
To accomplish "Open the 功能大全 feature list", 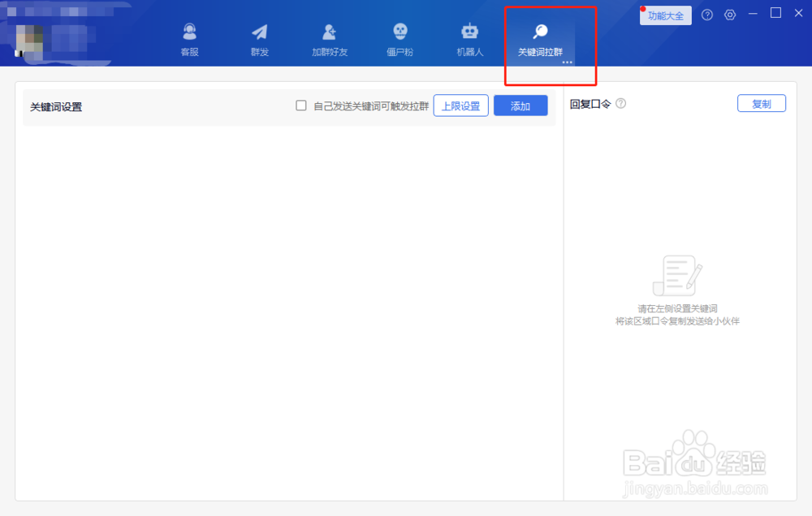I will [x=664, y=15].
